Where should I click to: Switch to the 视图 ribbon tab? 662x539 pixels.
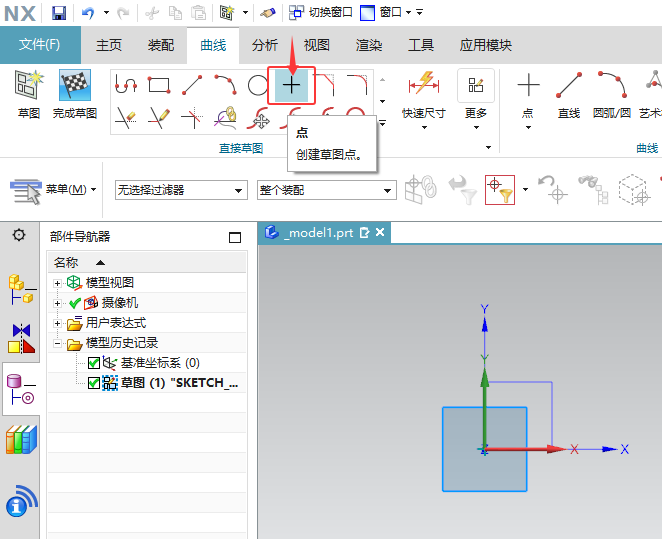[317, 45]
